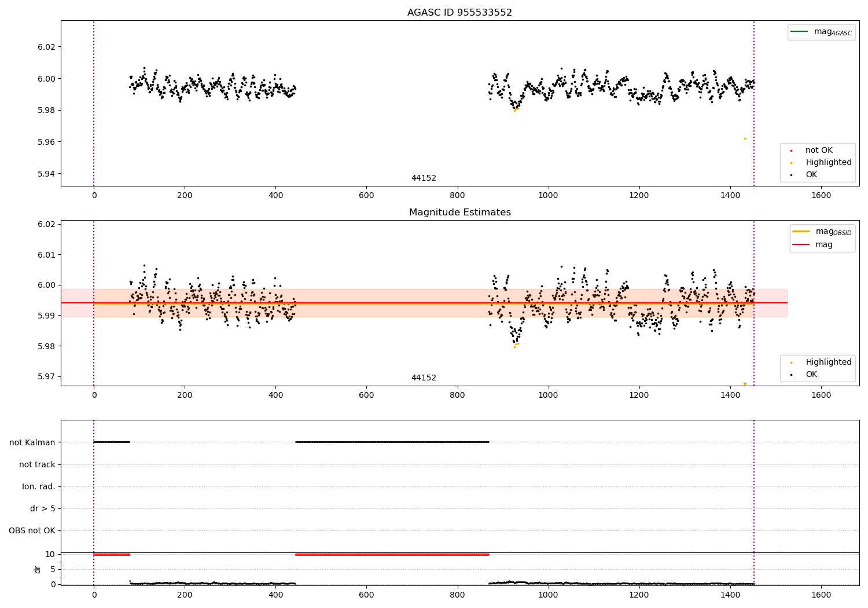
Task: Click the '5.96' y-tick label of top plot
Action: 46,142
